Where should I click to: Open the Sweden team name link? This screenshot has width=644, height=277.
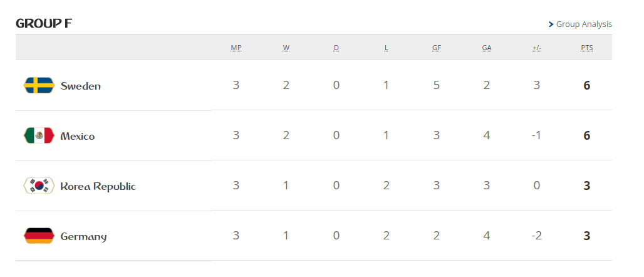coord(80,86)
